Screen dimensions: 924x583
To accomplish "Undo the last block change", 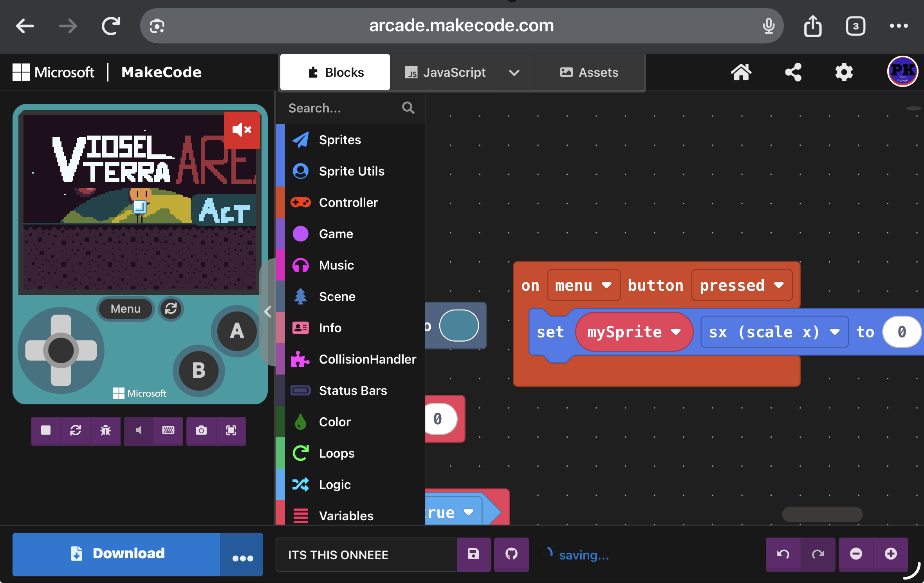I will click(x=783, y=554).
